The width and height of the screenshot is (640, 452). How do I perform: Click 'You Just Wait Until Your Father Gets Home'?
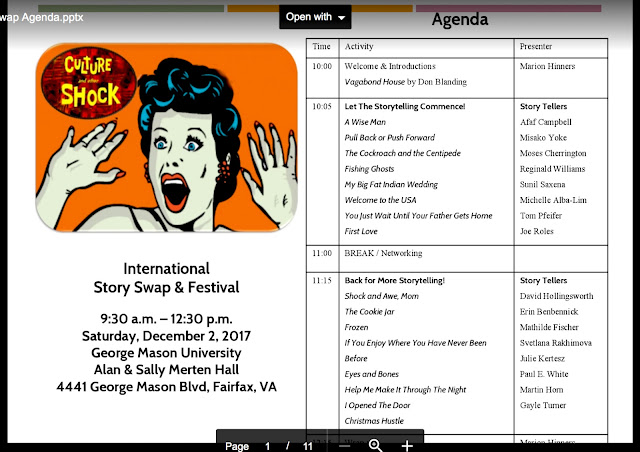coord(418,215)
